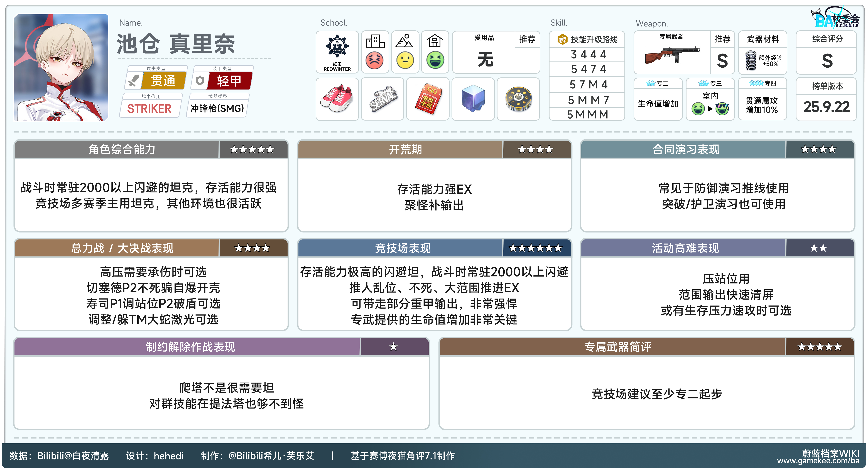Click the character portrait thumbnail
This screenshot has height=470, width=868.
coord(61,67)
